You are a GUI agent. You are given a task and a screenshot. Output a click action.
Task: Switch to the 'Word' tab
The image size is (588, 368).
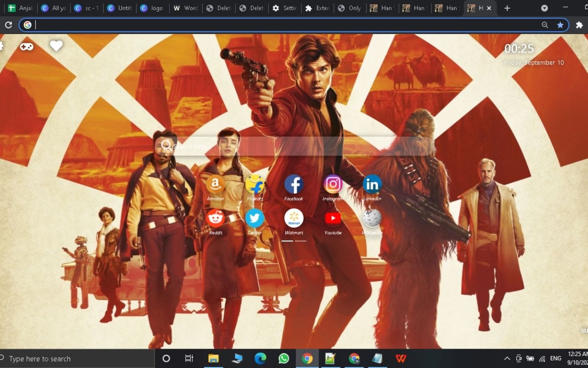[x=186, y=8]
